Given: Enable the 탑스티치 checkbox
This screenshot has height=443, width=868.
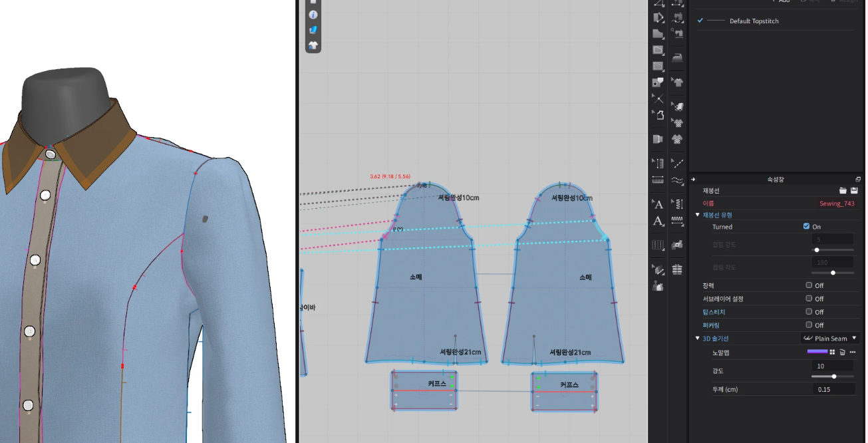Looking at the screenshot, I should (x=809, y=312).
